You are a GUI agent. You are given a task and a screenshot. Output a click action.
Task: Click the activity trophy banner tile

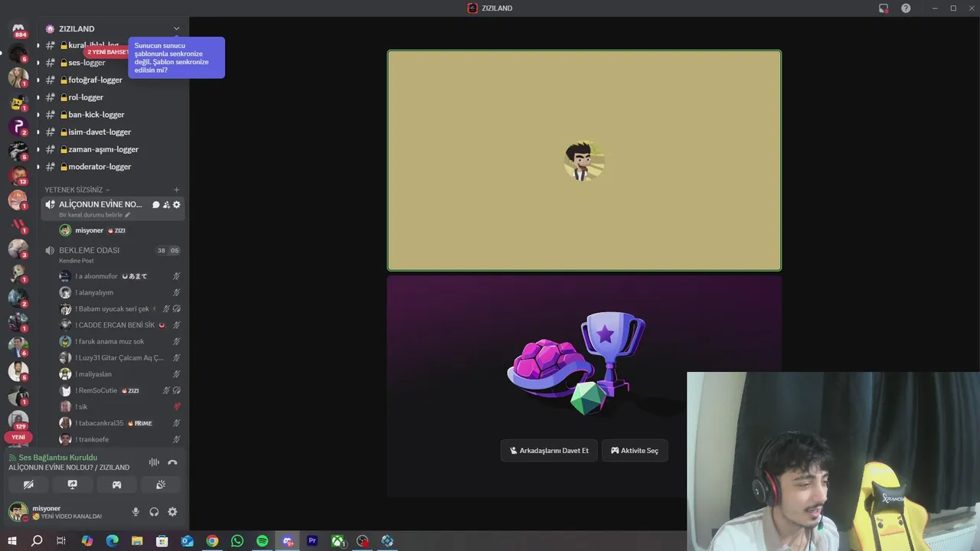[x=584, y=386]
